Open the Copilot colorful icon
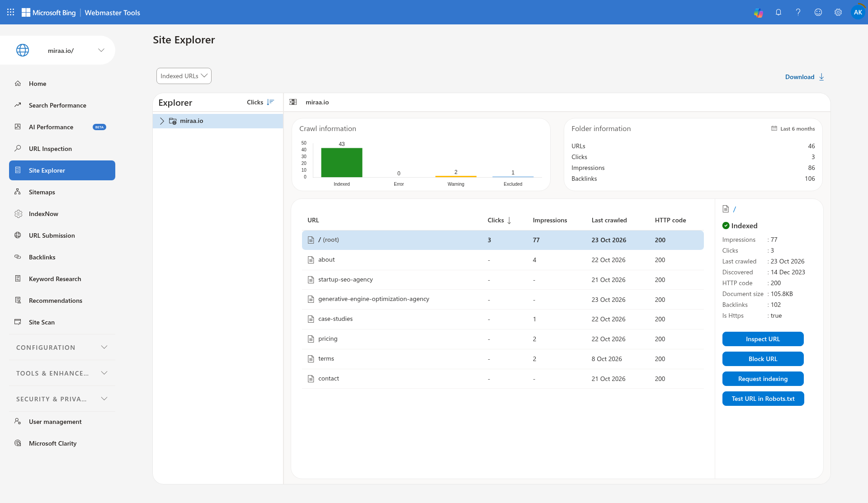The image size is (868, 503). [x=758, y=13]
